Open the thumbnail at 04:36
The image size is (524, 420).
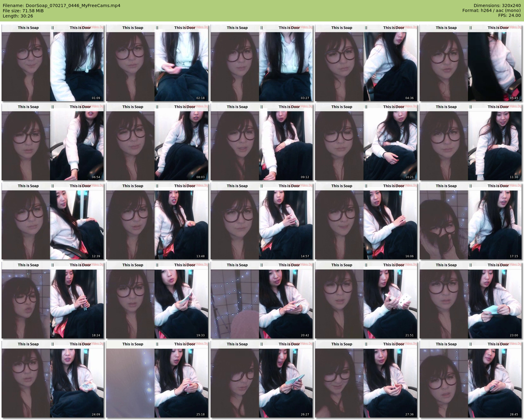(x=366, y=63)
